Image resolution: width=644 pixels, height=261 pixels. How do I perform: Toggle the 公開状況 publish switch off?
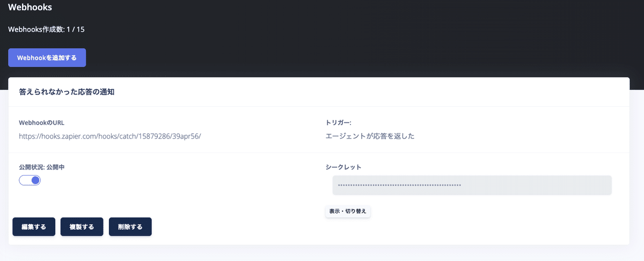tap(30, 180)
